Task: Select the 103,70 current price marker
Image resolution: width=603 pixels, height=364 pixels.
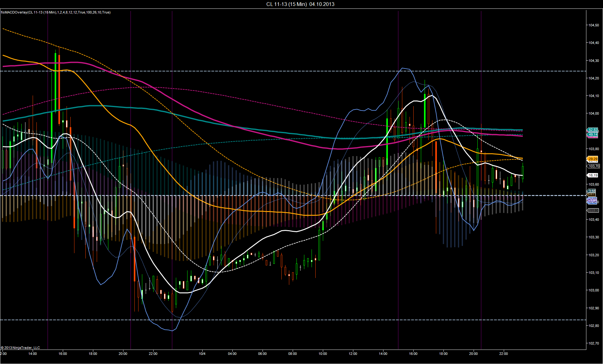Action: [x=594, y=166]
